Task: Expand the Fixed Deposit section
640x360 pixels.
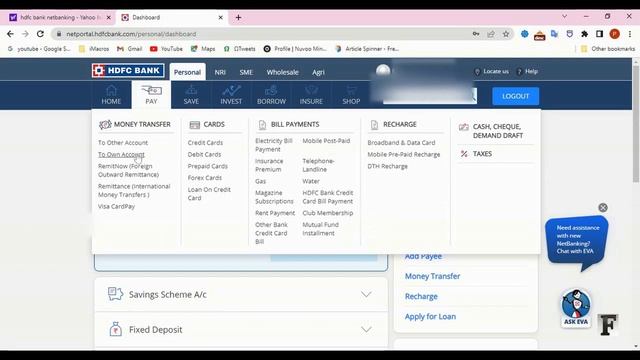Action: tap(366, 329)
